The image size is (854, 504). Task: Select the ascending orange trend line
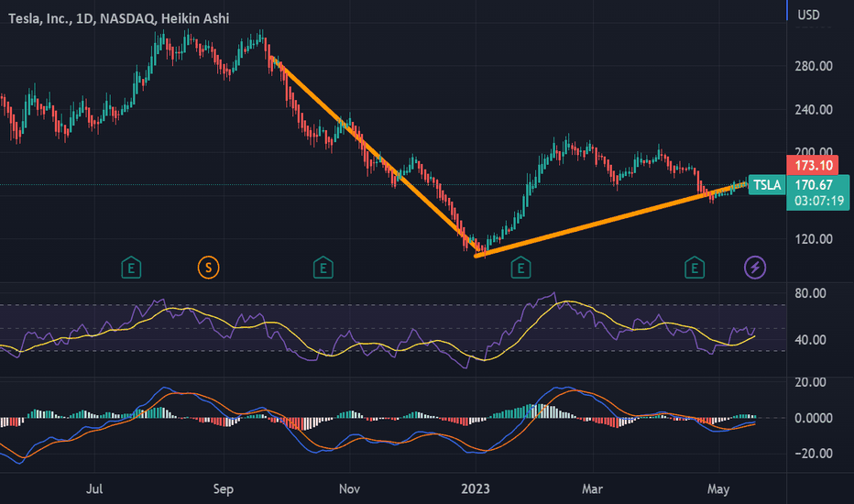[x=610, y=219]
